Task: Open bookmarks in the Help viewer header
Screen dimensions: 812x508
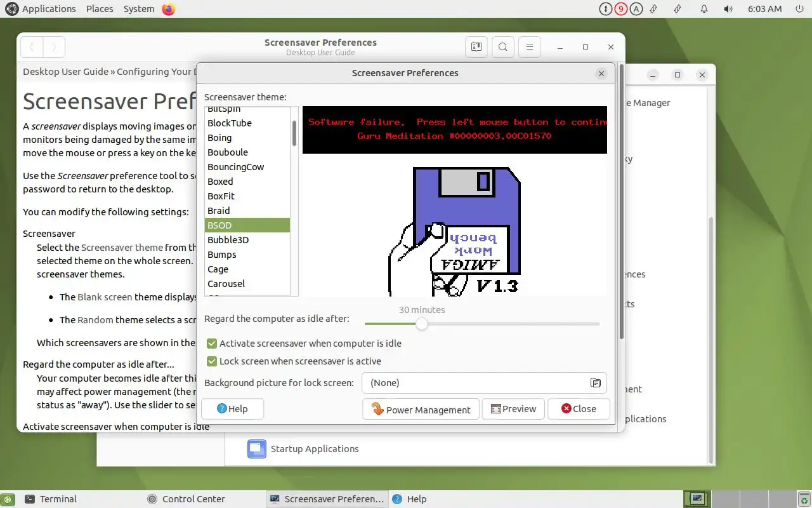Action: 476,47
